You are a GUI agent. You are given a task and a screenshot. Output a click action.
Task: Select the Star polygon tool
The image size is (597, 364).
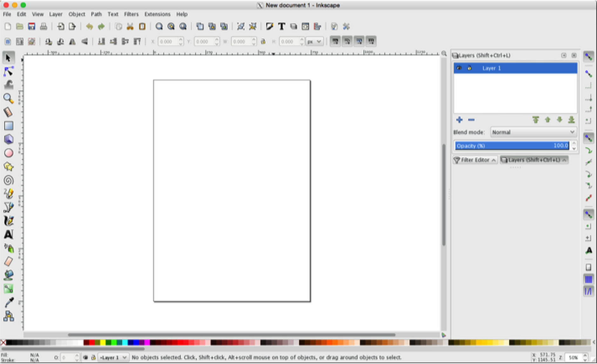pos(9,167)
